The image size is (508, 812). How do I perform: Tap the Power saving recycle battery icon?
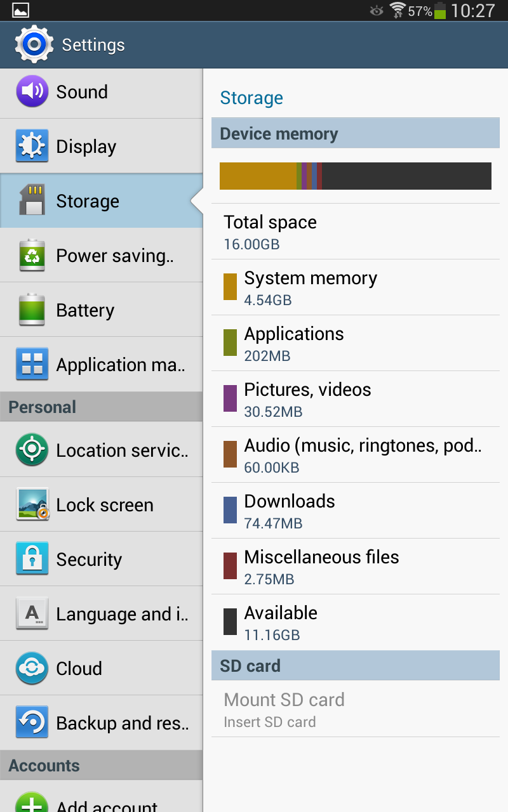tap(32, 256)
